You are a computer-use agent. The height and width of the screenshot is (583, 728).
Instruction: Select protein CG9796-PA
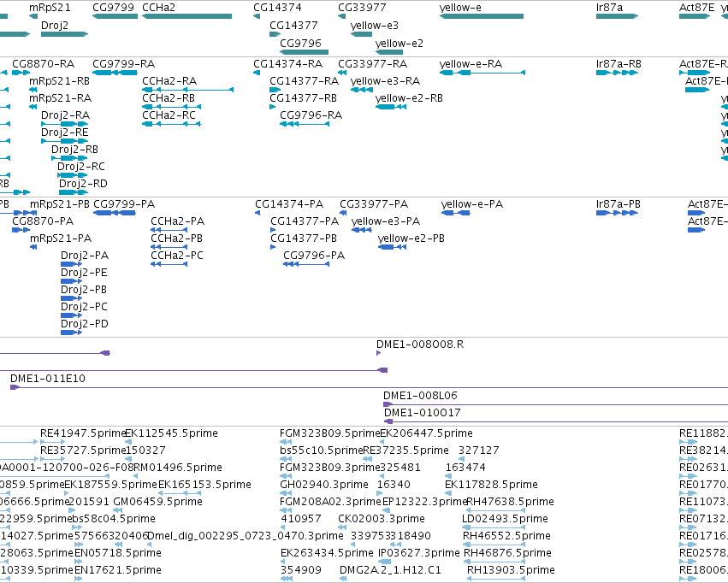[x=306, y=264]
